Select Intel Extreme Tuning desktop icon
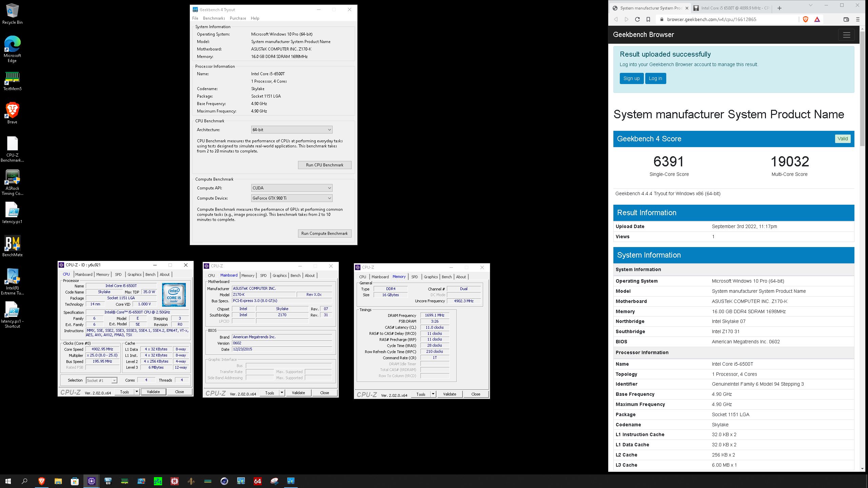This screenshot has height=488, width=868. coord(13,282)
